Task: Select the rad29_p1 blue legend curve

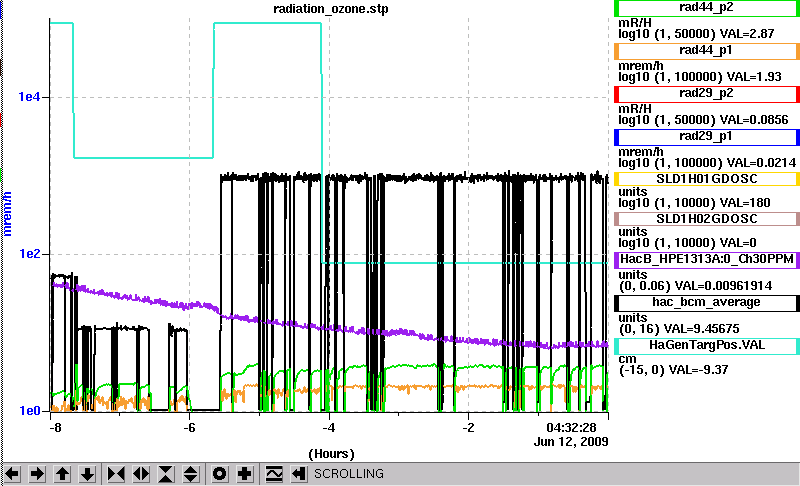Action: pos(707,137)
